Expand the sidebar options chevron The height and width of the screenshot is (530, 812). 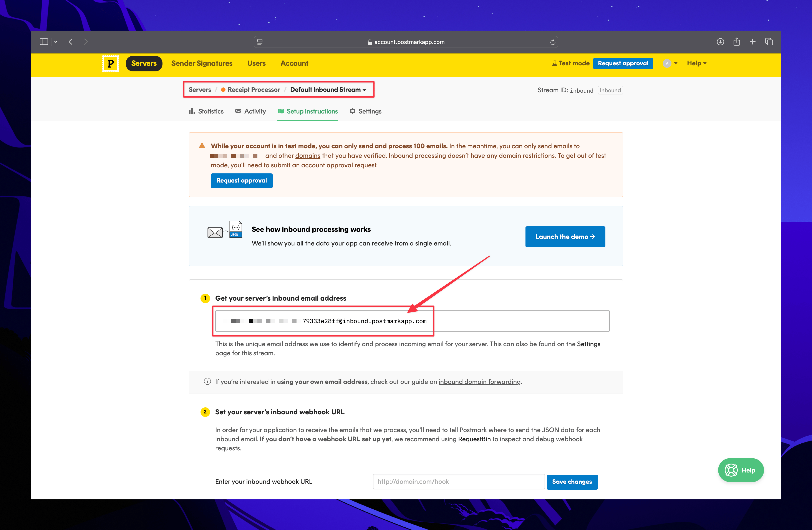coord(56,42)
